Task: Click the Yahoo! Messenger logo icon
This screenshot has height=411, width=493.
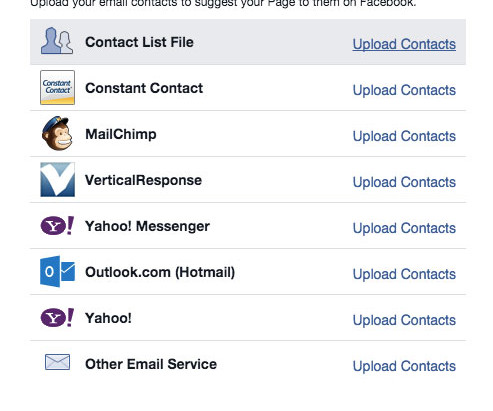Action: [57, 225]
